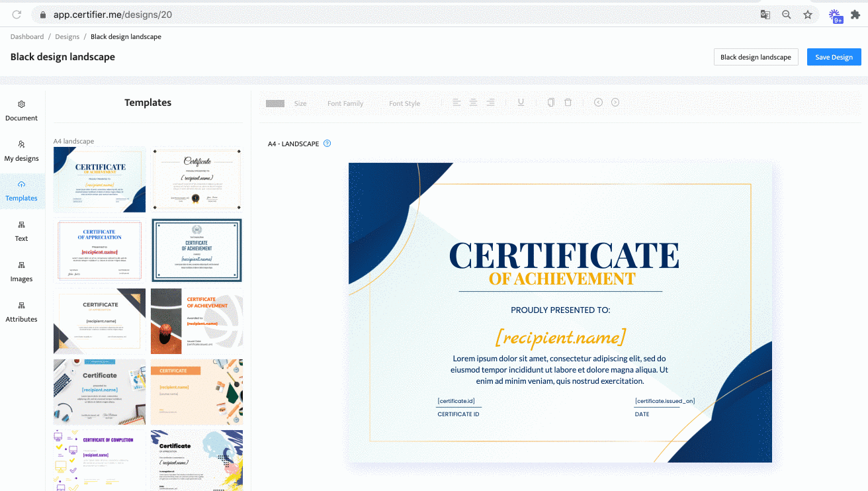The image size is (868, 491).
Task: Select the CERTIFICATE heading on canvas
Action: (564, 255)
